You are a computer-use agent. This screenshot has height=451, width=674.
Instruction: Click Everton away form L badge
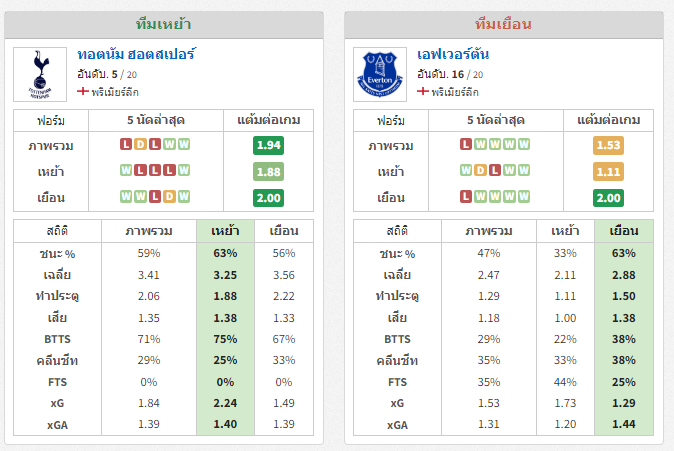(466, 196)
